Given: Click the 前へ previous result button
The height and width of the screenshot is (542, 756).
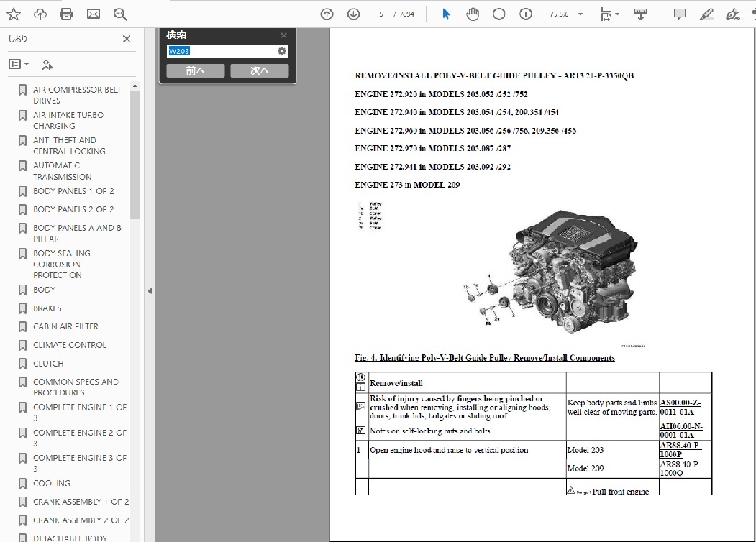Looking at the screenshot, I should 195,70.
